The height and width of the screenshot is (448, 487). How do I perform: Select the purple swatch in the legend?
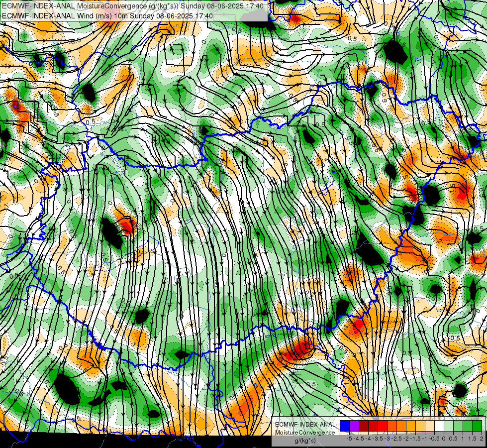[354, 426]
